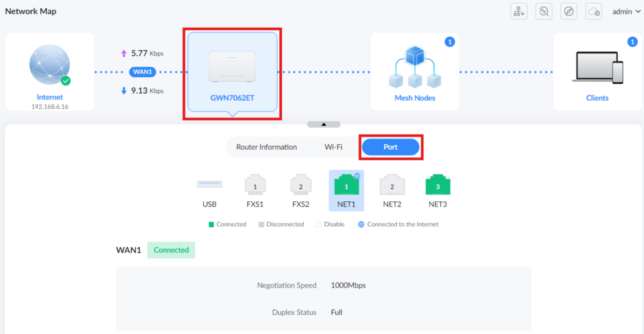Click the Internet label link

pos(50,97)
